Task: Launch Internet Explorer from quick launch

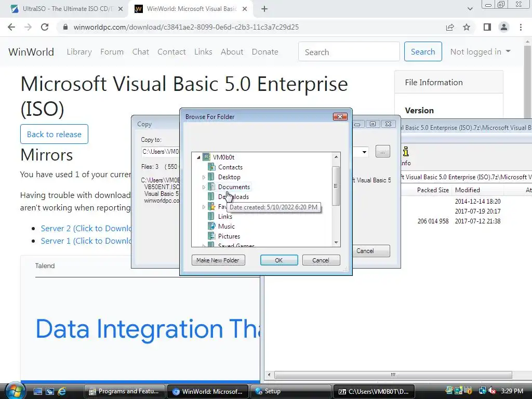Action: point(62,391)
